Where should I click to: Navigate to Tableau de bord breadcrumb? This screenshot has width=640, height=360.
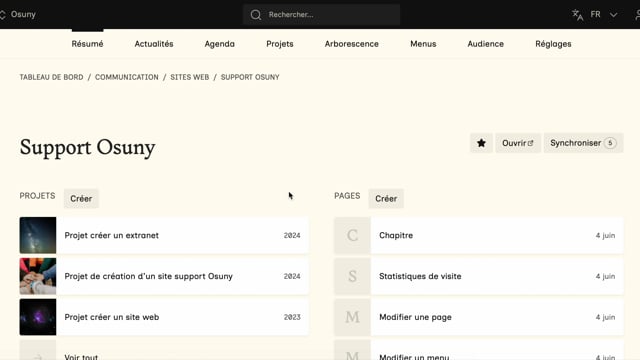pyautogui.click(x=51, y=77)
